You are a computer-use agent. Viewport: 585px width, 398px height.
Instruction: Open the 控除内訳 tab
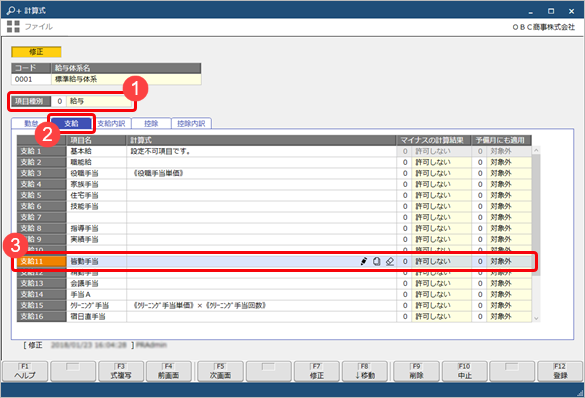pyautogui.click(x=191, y=123)
